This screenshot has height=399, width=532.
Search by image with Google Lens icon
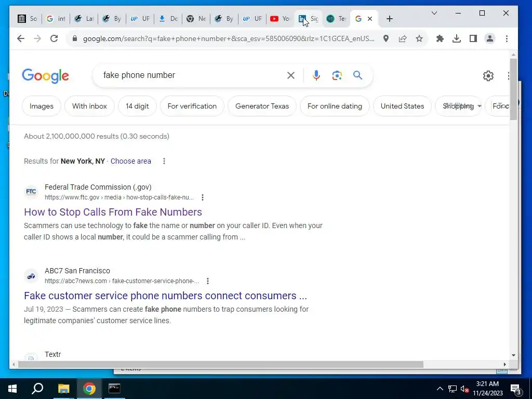pyautogui.click(x=337, y=75)
